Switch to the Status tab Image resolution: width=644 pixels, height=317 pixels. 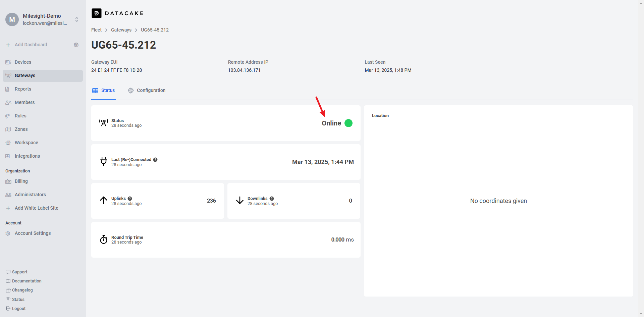tap(104, 91)
